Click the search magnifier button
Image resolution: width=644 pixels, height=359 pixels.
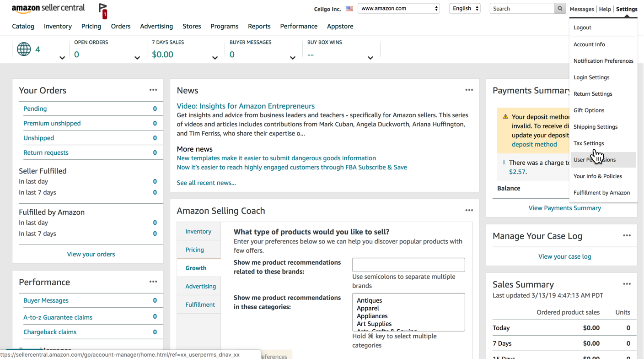(x=560, y=9)
